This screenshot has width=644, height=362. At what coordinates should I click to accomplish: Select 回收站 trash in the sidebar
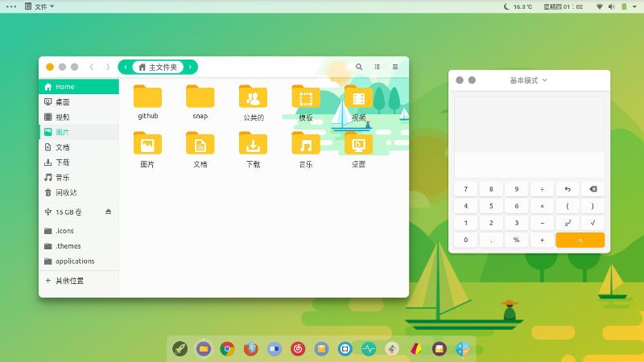pyautogui.click(x=66, y=192)
